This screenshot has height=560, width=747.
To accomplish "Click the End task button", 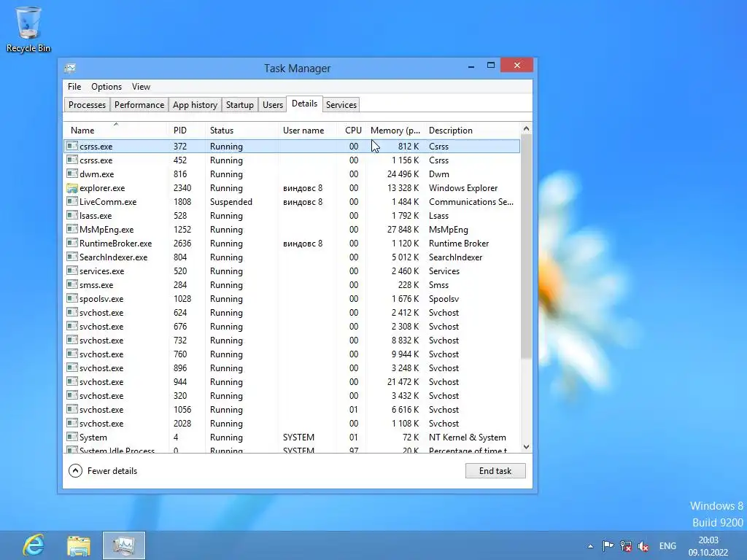I will click(495, 470).
